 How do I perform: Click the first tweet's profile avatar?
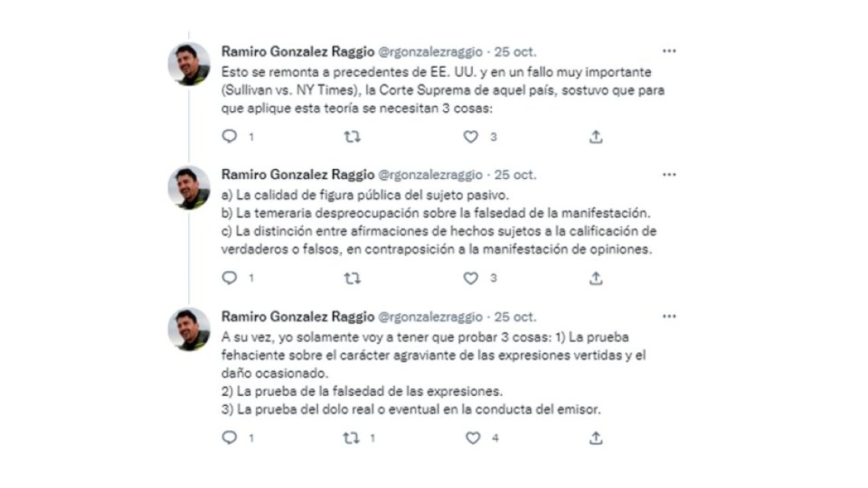coord(189,64)
